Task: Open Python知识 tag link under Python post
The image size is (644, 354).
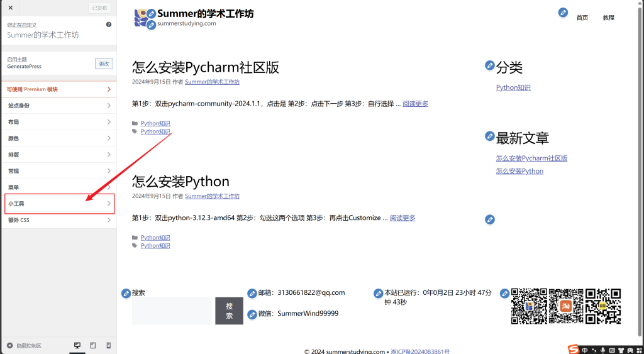Action: coord(155,246)
